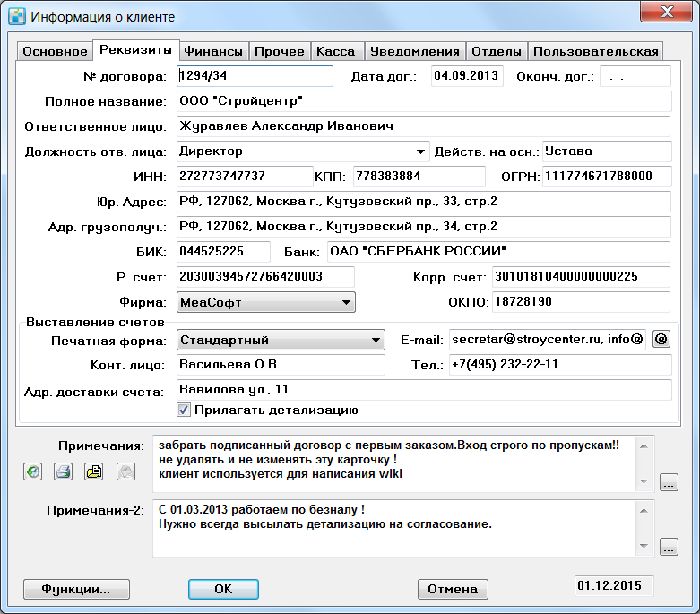The height and width of the screenshot is (614, 700).
Task: Toggle the Прилагать детализацию checkbox
Action: point(184,410)
